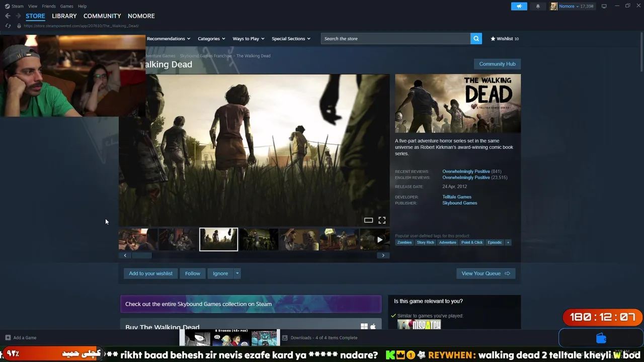Follow The Walking Dead game
Screen dimensions: 644x362
[193, 274]
